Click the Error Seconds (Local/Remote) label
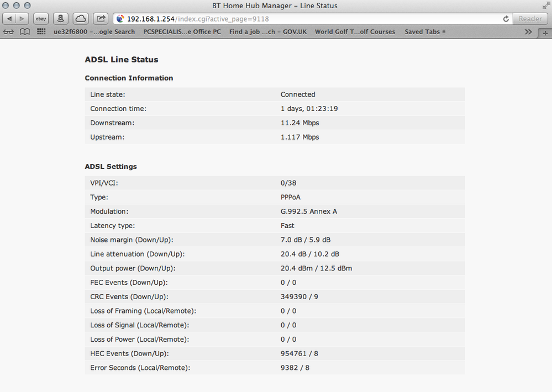 tap(140, 368)
